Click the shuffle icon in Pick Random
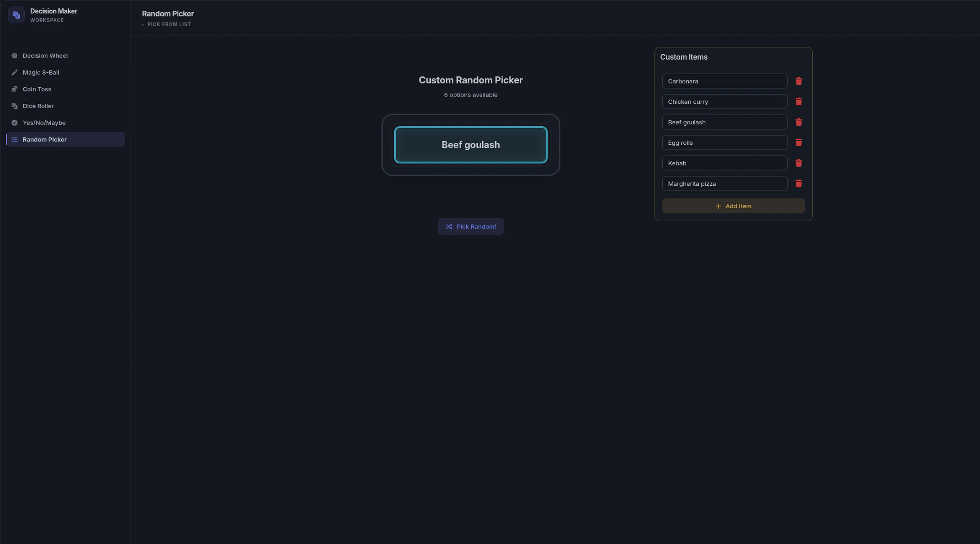The image size is (980, 544). point(449,227)
